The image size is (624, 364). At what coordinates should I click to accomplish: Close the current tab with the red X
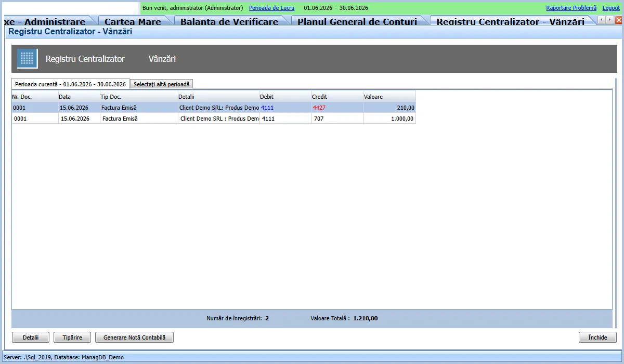pos(619,20)
